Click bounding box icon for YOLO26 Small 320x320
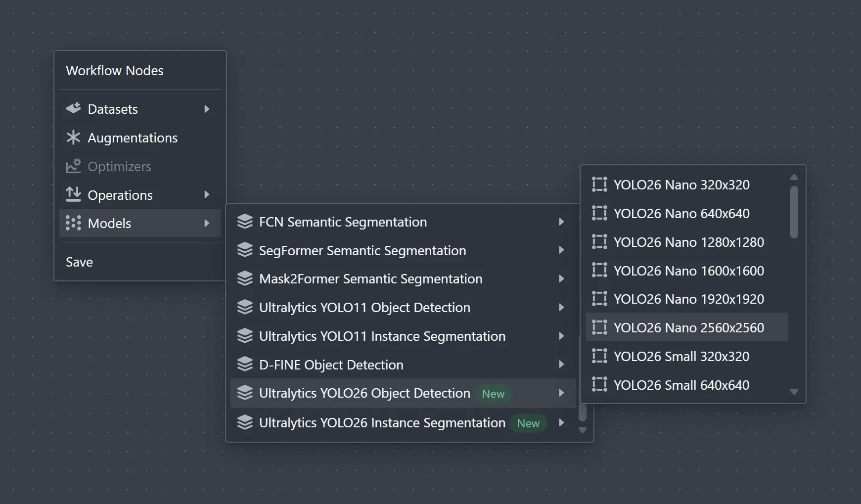 click(x=599, y=356)
